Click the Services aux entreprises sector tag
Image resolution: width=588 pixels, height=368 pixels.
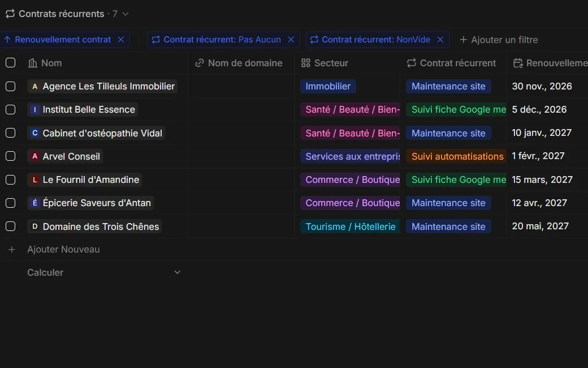click(350, 156)
